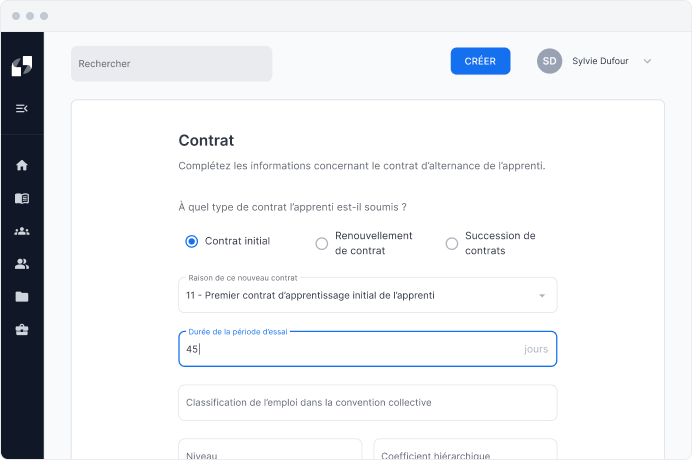
Task: Click the SD user avatar
Action: coord(549,61)
